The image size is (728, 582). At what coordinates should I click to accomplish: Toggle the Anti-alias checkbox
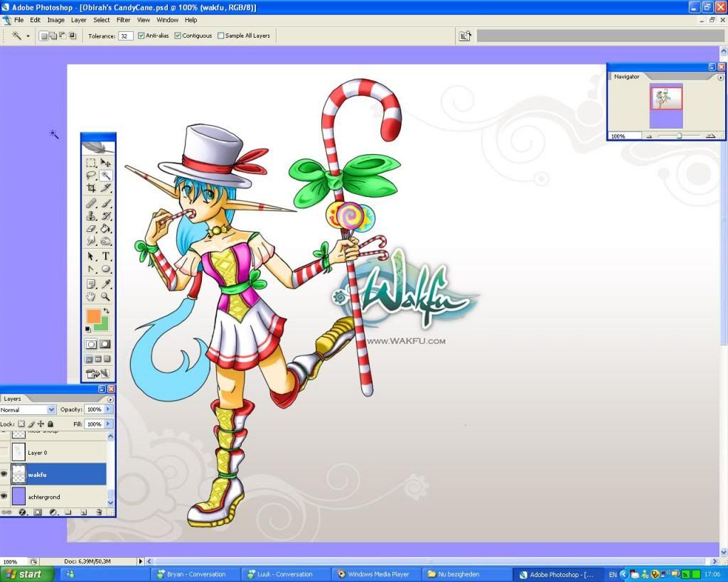(x=141, y=36)
